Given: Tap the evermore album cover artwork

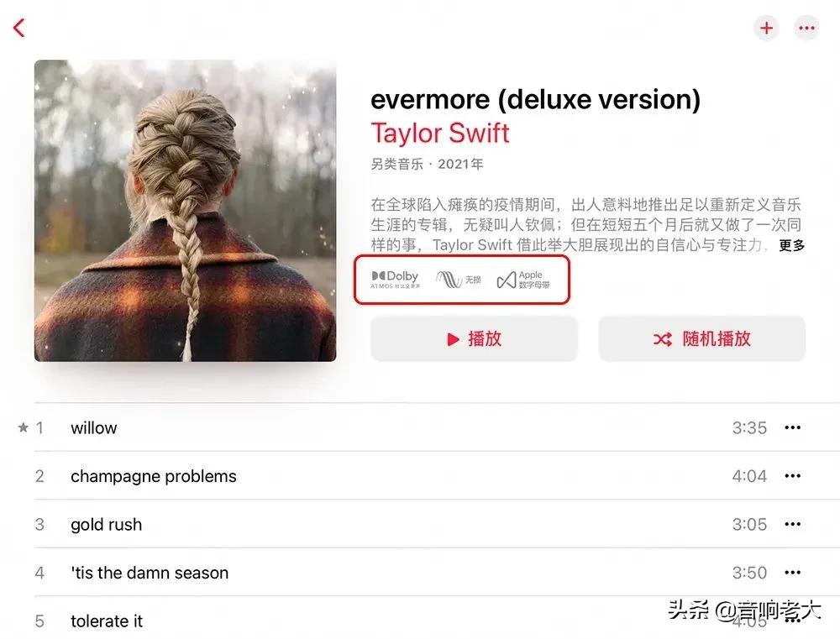Looking at the screenshot, I should tap(186, 211).
